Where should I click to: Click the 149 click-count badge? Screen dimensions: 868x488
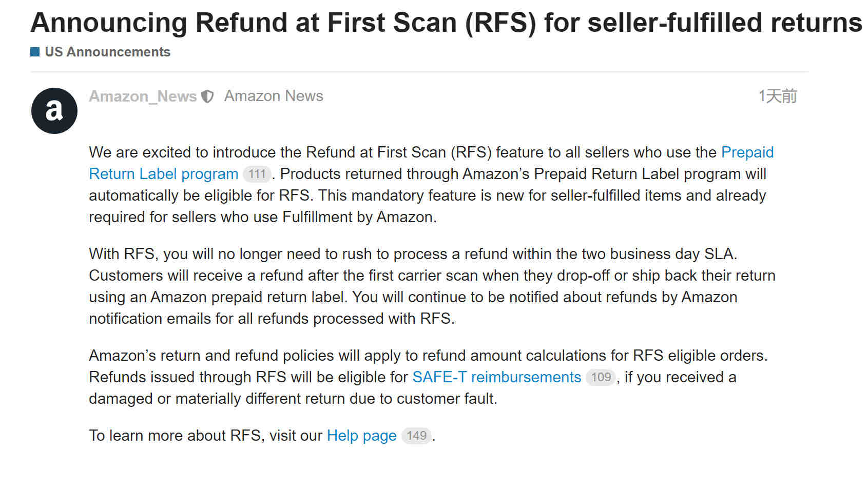(x=416, y=436)
